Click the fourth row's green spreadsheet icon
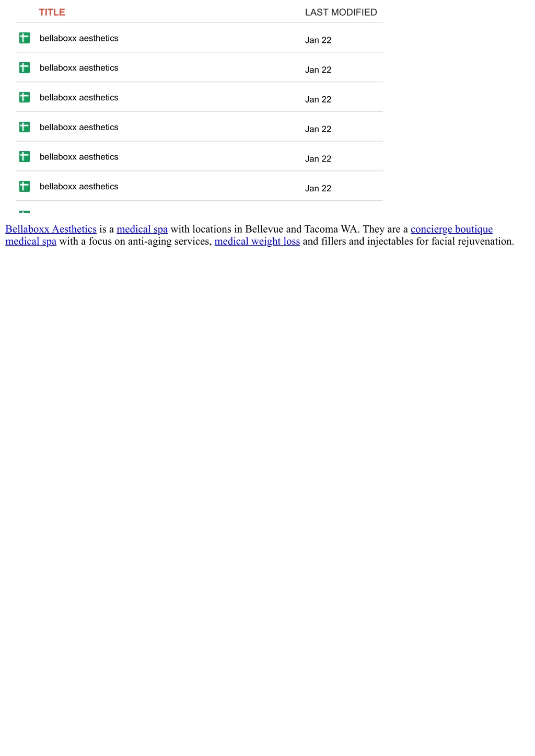This screenshot has height=756, width=535. (25, 127)
